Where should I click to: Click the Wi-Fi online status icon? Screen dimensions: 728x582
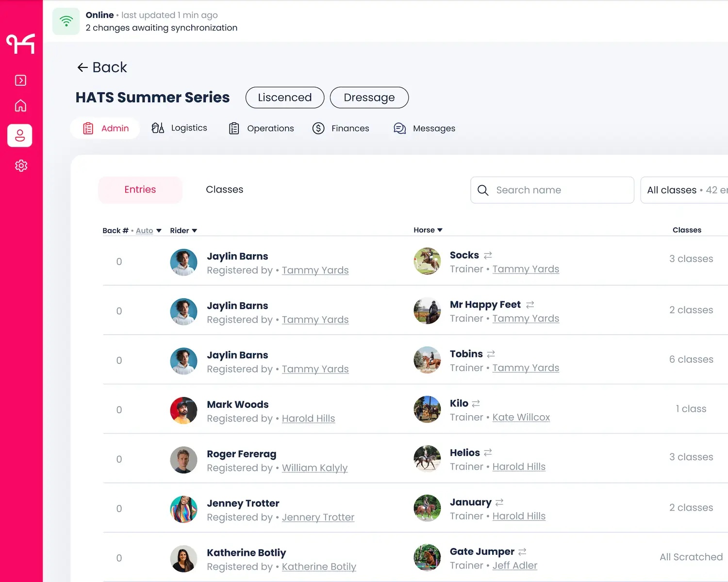66,21
